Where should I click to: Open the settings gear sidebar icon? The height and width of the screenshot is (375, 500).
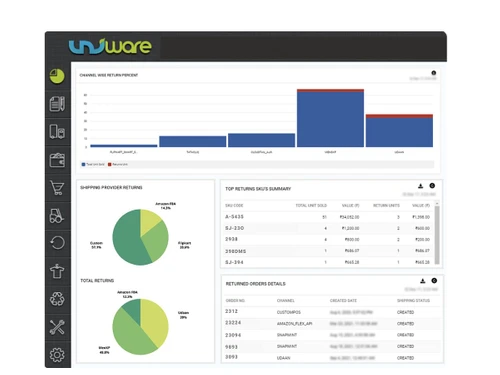coord(57,355)
